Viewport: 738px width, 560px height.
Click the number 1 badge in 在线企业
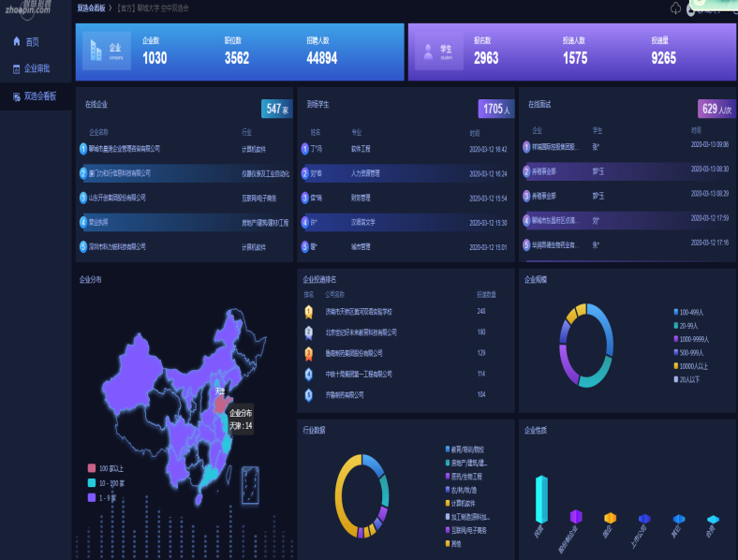coord(83,148)
